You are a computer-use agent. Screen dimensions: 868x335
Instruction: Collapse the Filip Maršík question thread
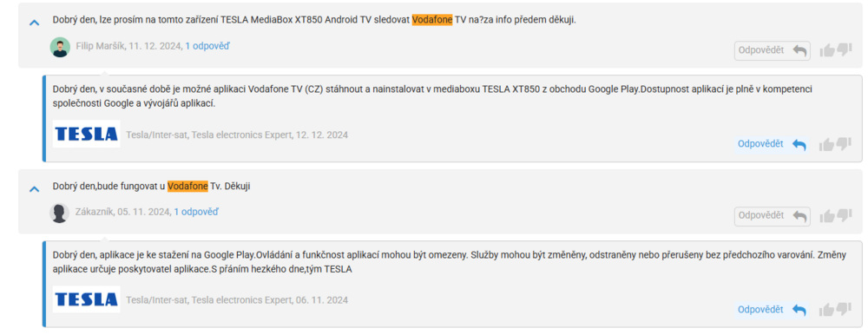(35, 23)
